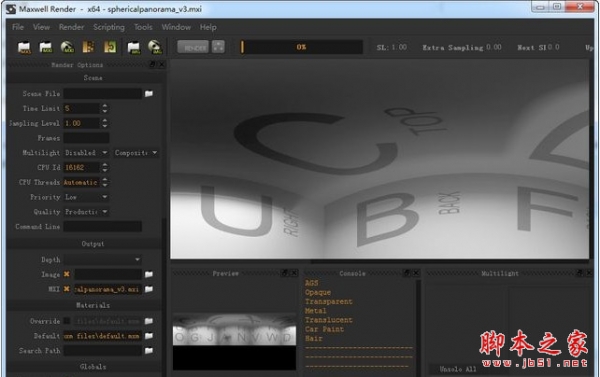Open the Scripting menu
The image size is (600, 377).
pyautogui.click(x=109, y=27)
